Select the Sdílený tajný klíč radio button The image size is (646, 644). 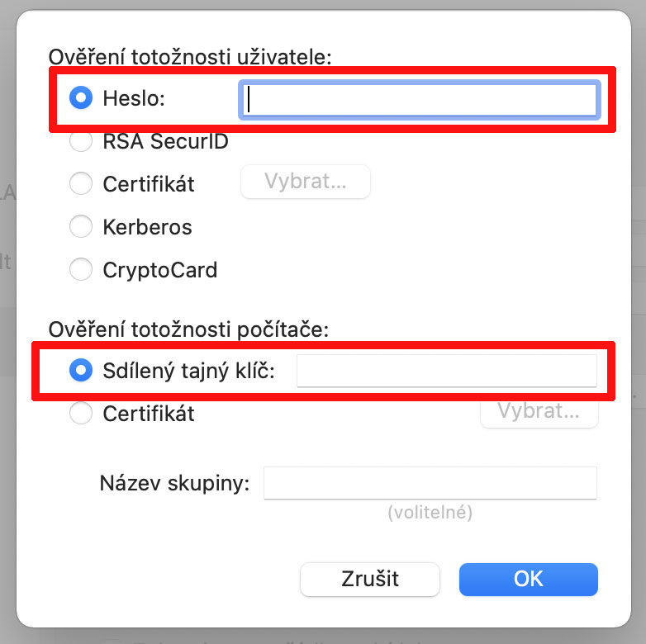[81, 372]
